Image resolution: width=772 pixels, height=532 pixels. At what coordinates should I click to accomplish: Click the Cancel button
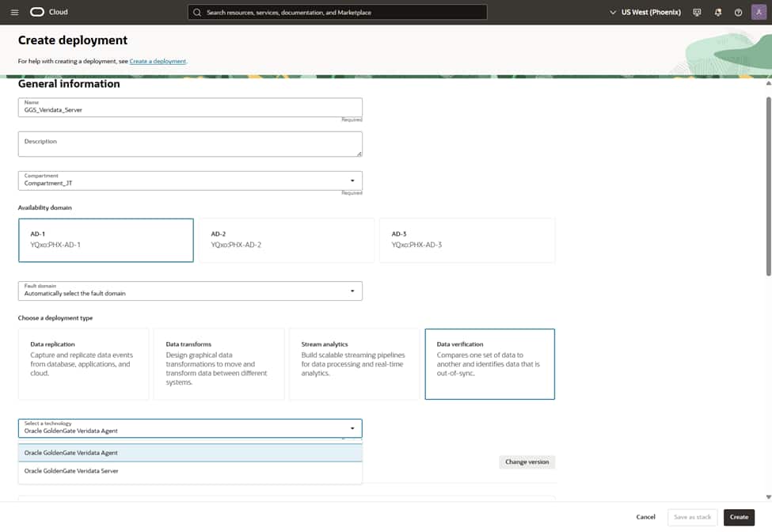(x=645, y=517)
